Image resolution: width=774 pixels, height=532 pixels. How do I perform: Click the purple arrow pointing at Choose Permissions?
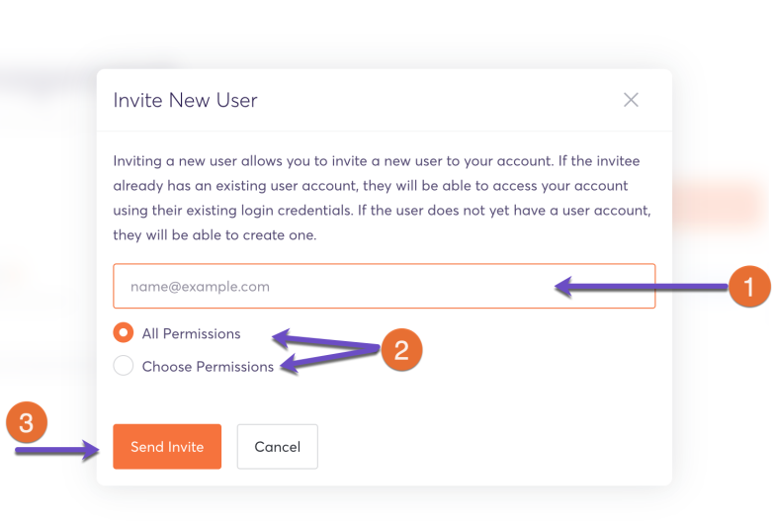(x=326, y=360)
